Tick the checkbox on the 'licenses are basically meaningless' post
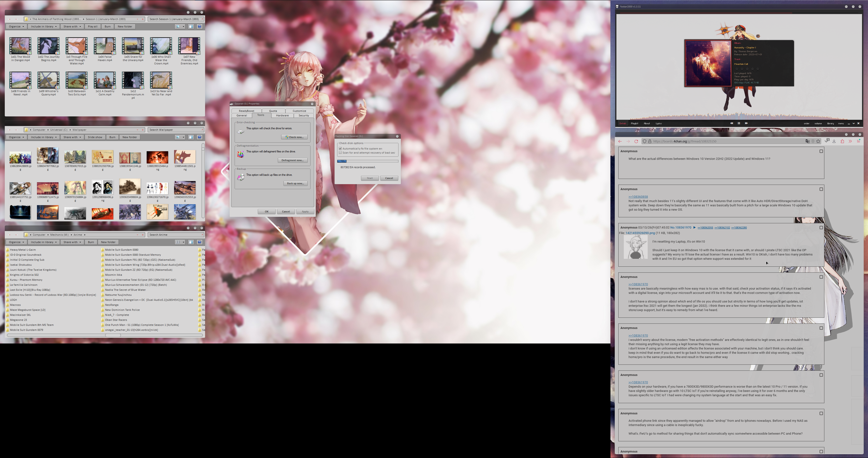868x458 pixels. [x=821, y=277]
